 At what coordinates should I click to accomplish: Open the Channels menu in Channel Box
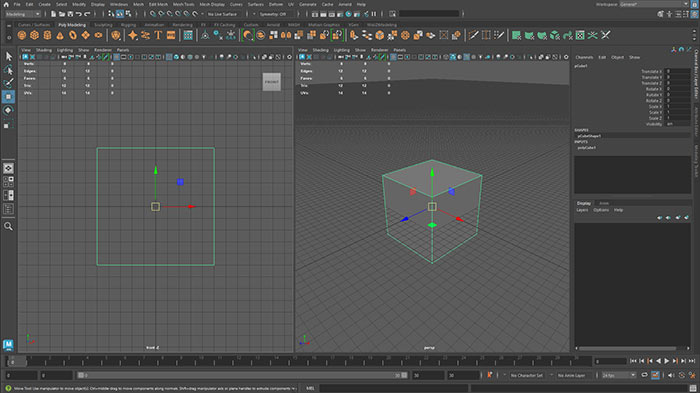point(584,57)
